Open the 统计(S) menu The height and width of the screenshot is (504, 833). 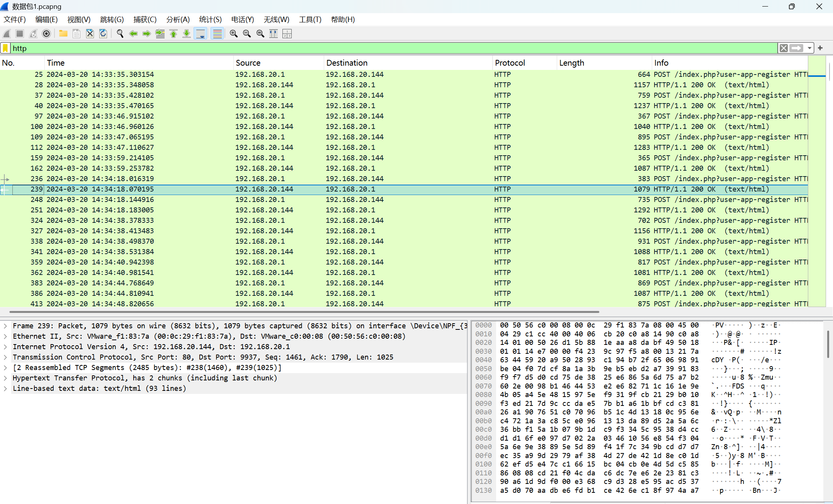click(x=210, y=20)
